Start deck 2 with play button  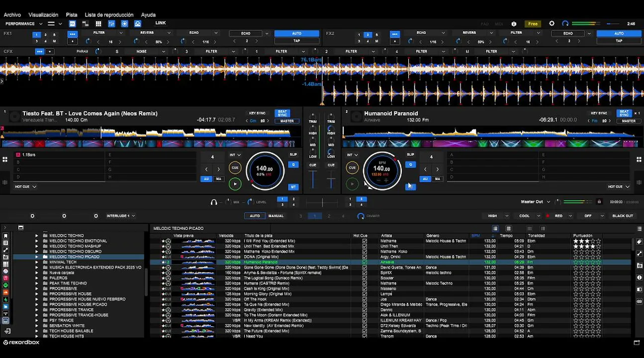(352, 184)
